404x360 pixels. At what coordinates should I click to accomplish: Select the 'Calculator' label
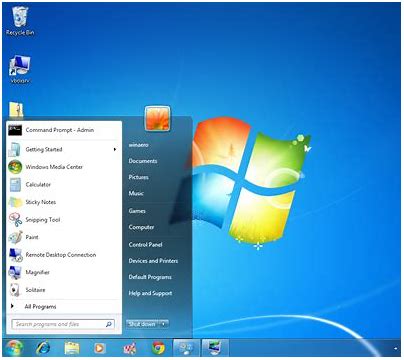pyautogui.click(x=38, y=184)
